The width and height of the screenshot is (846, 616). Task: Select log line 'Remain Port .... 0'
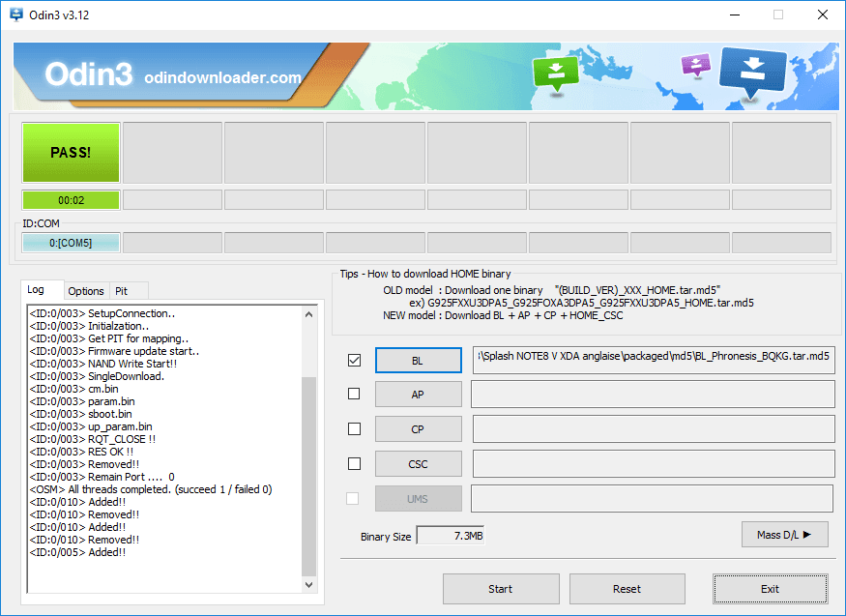point(102,477)
